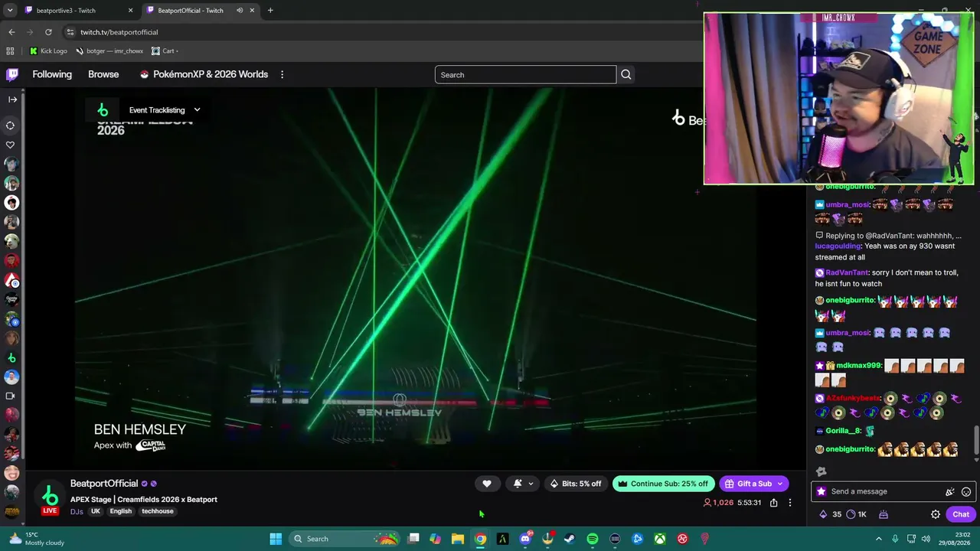Show hidden system tray icons

point(878,539)
